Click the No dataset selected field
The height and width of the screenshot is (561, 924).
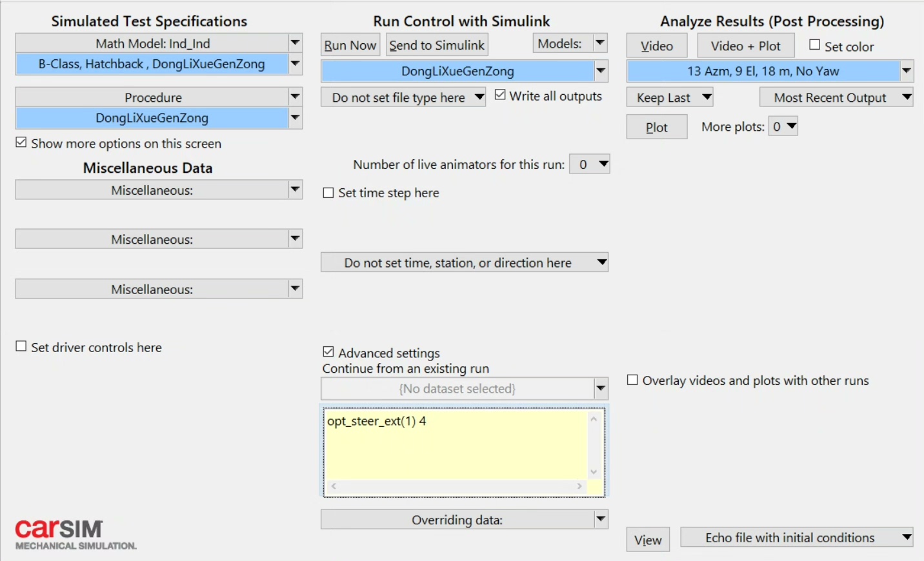pyautogui.click(x=457, y=389)
